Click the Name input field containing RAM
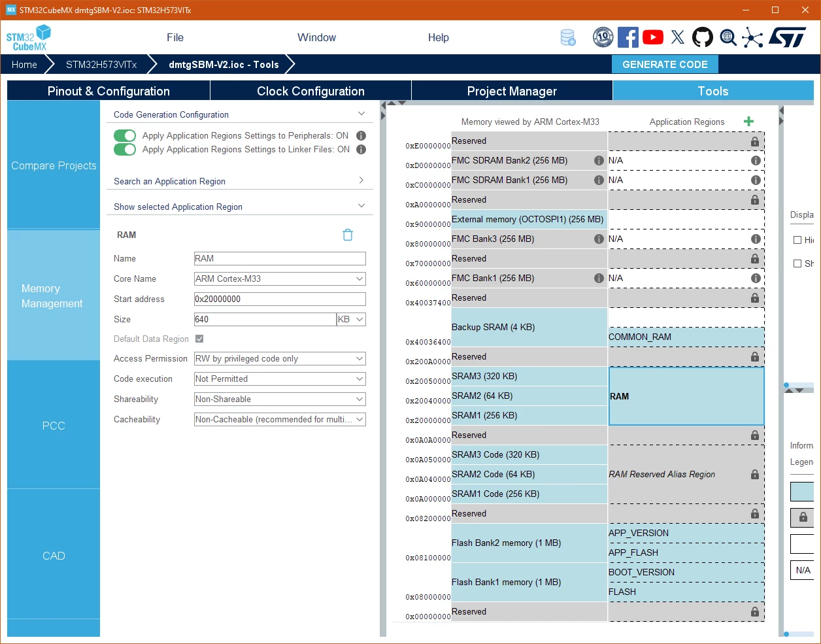Screen dimensions: 821x644 click(280, 258)
